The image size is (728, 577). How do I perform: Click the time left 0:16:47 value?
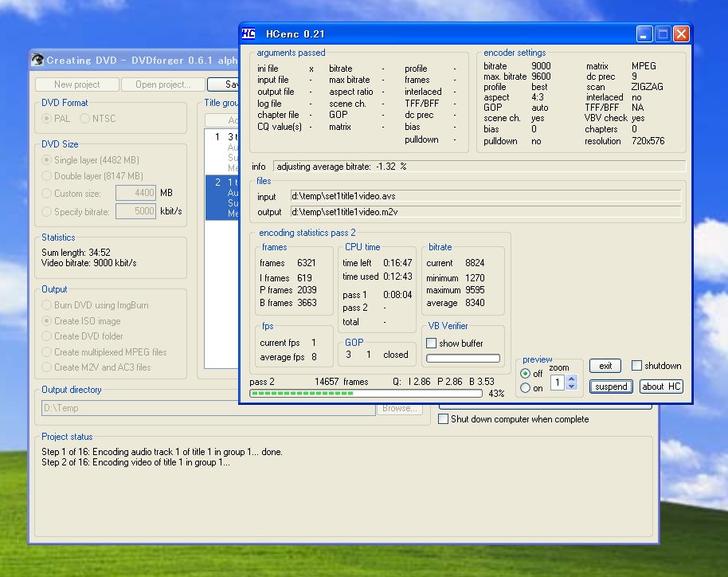[x=397, y=263]
